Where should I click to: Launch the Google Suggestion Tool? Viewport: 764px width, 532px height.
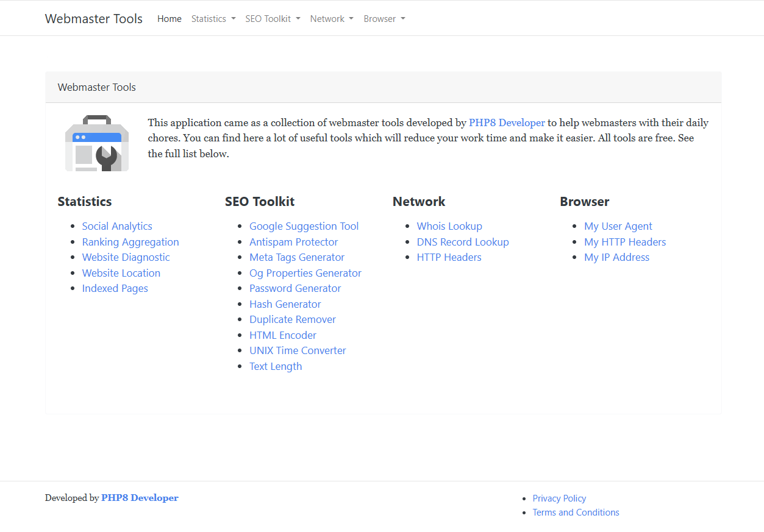[x=304, y=226]
